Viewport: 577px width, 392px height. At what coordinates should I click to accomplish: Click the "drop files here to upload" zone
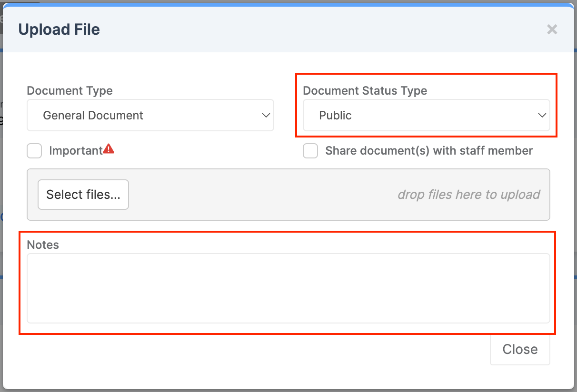(x=469, y=195)
